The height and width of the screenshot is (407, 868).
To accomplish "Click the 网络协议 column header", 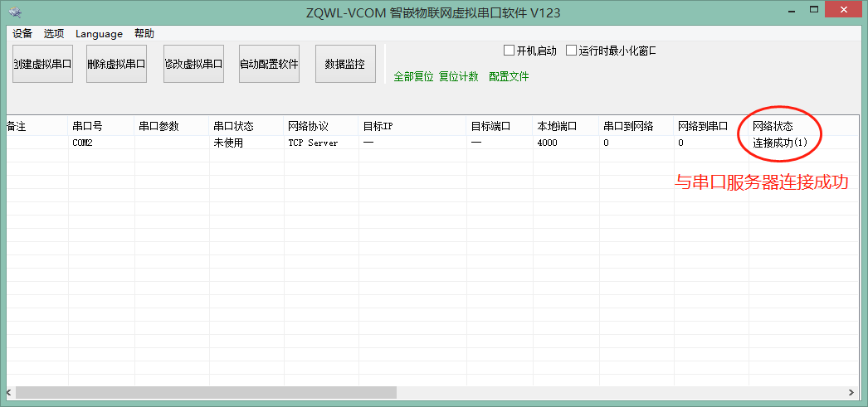I will (321, 127).
